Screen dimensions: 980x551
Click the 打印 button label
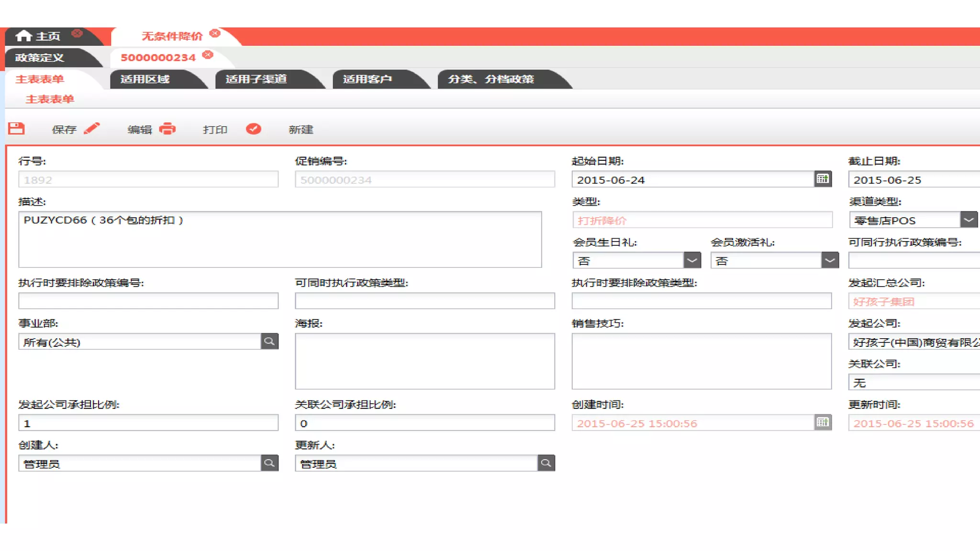point(215,130)
